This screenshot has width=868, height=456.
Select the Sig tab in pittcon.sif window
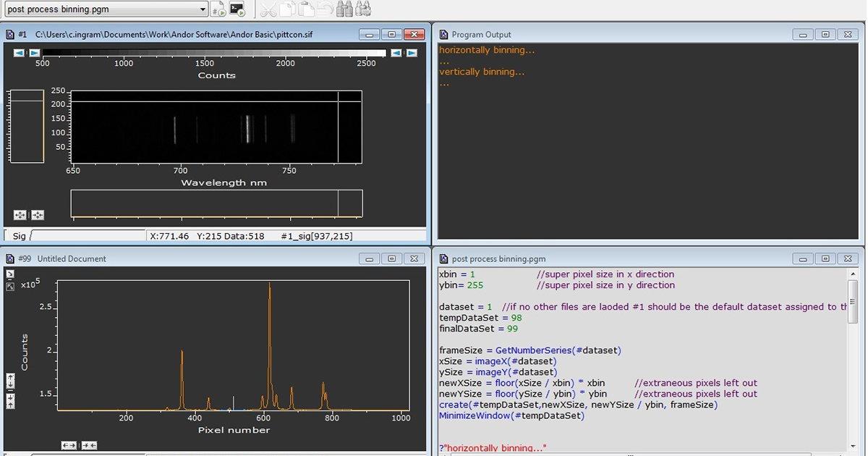(x=19, y=236)
